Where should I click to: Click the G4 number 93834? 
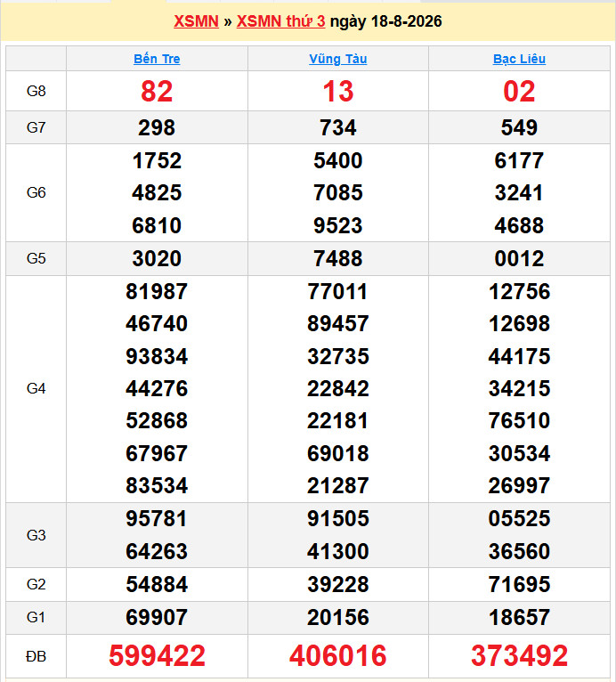(x=157, y=356)
